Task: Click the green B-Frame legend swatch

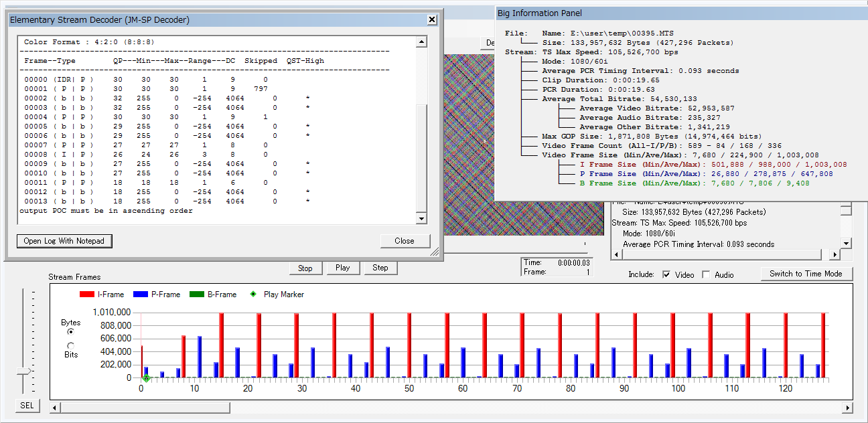Action: (196, 294)
